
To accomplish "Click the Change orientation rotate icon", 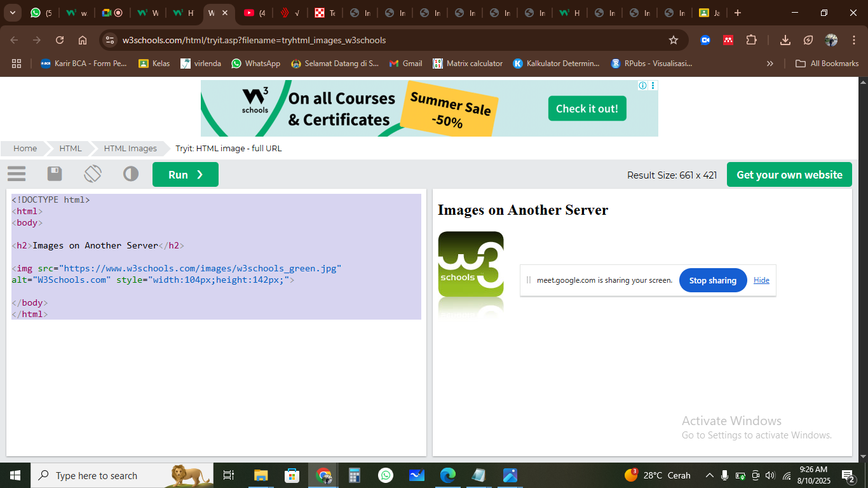I will tap(93, 174).
